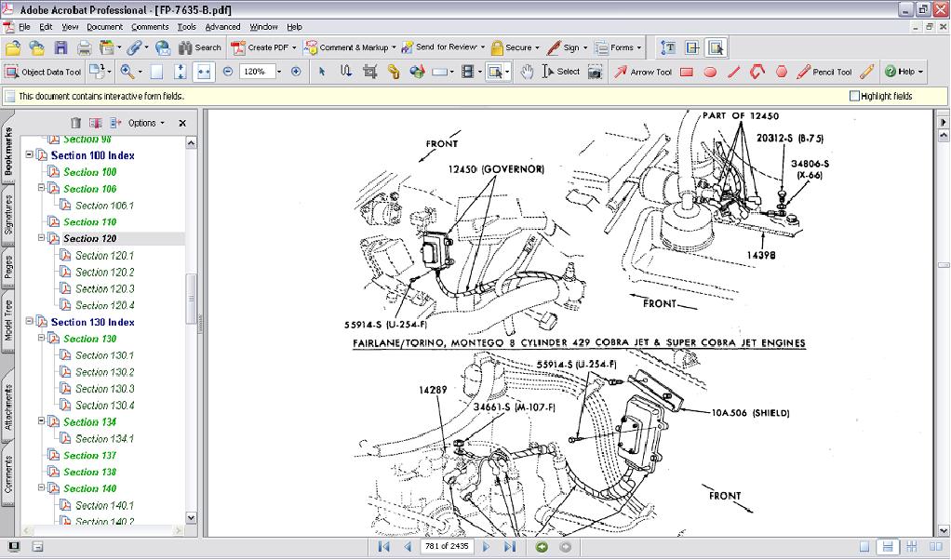
Task: Jump to the last page
Action: coord(510,547)
